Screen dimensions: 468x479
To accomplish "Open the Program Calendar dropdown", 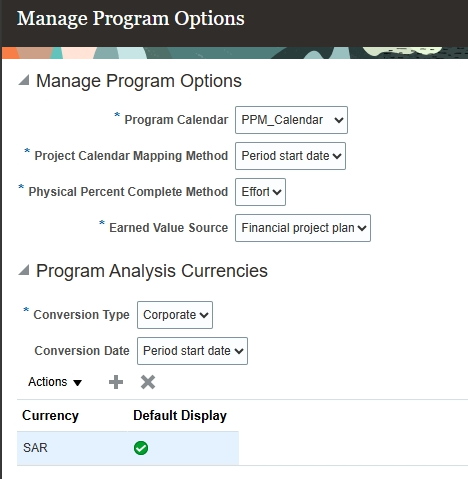I will [x=291, y=120].
